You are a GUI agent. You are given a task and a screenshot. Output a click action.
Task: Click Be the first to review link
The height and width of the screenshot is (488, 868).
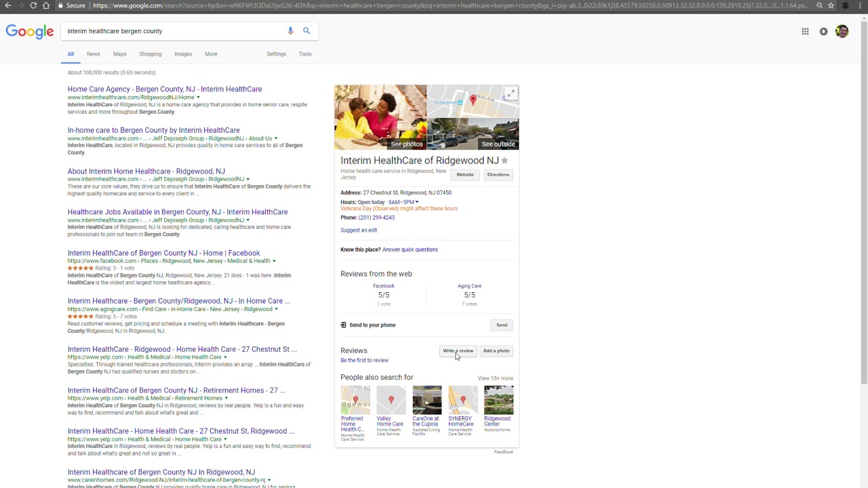(364, 361)
